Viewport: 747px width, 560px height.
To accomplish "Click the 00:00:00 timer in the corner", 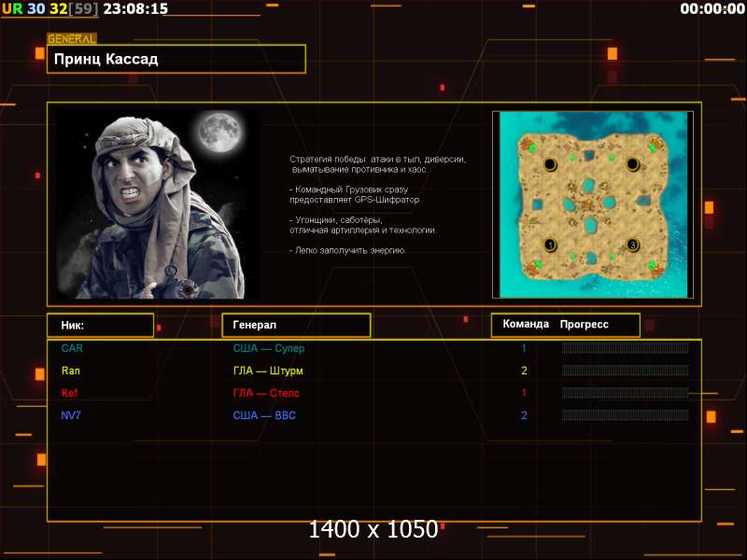I will coord(712,8).
